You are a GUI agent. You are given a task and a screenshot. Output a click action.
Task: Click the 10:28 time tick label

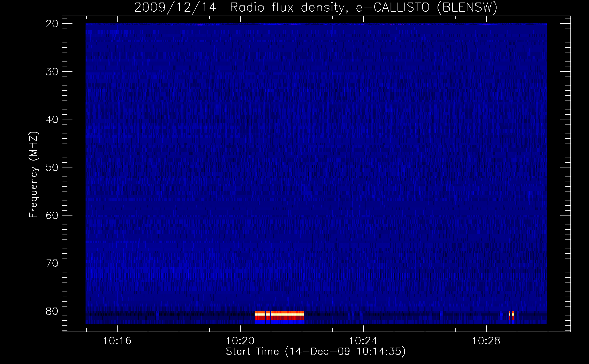[x=486, y=341]
